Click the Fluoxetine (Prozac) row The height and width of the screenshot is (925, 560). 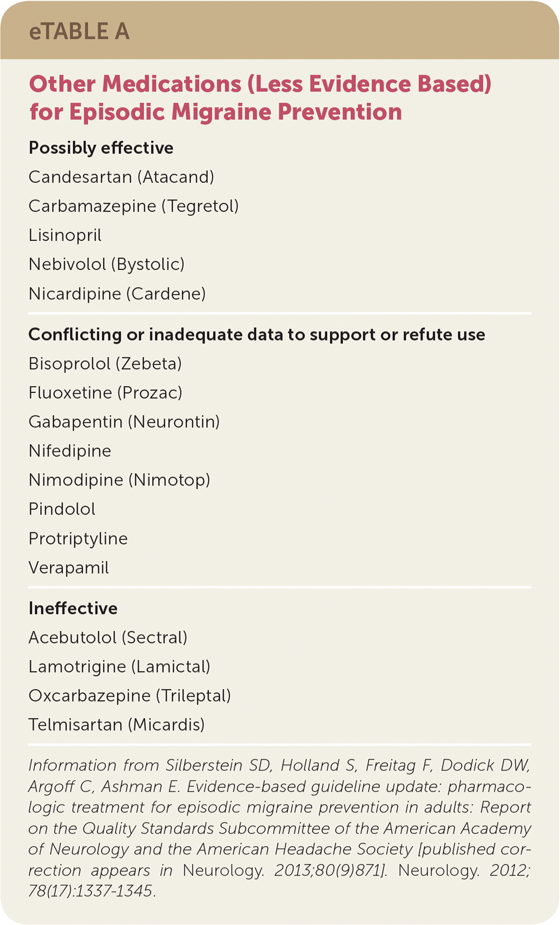pos(105,393)
